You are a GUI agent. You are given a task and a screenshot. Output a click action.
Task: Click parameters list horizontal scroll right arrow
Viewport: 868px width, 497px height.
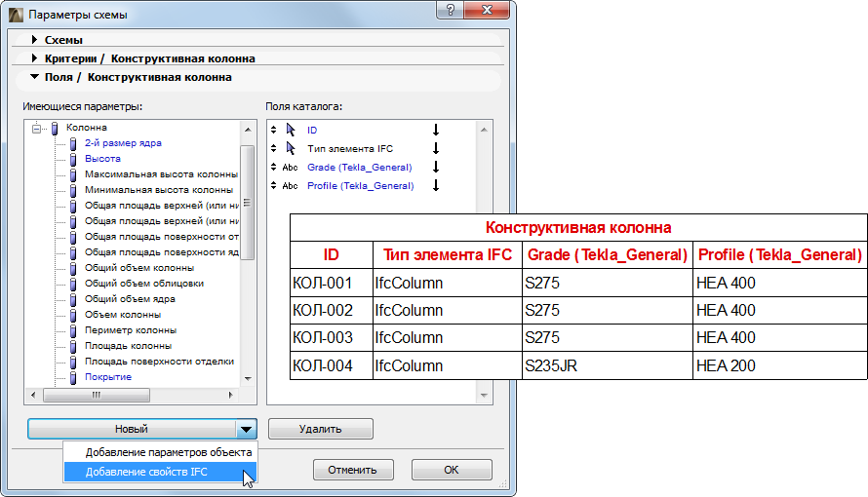pyautogui.click(x=230, y=395)
